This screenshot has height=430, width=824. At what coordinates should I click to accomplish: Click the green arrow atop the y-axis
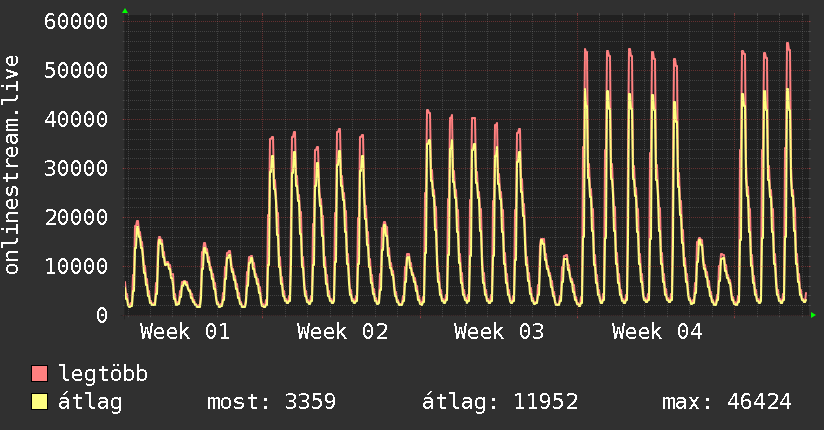(125, 11)
